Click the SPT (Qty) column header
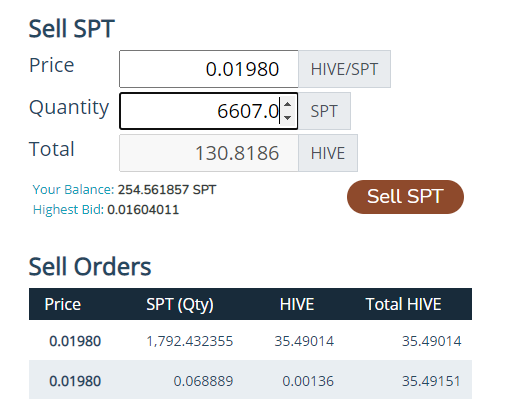The image size is (508, 399). pyautogui.click(x=180, y=304)
